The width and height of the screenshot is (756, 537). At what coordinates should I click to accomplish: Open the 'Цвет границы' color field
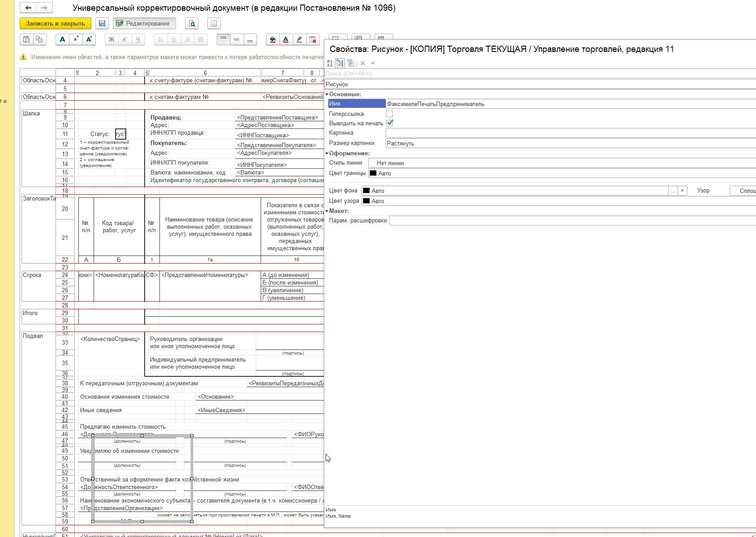[562, 173]
